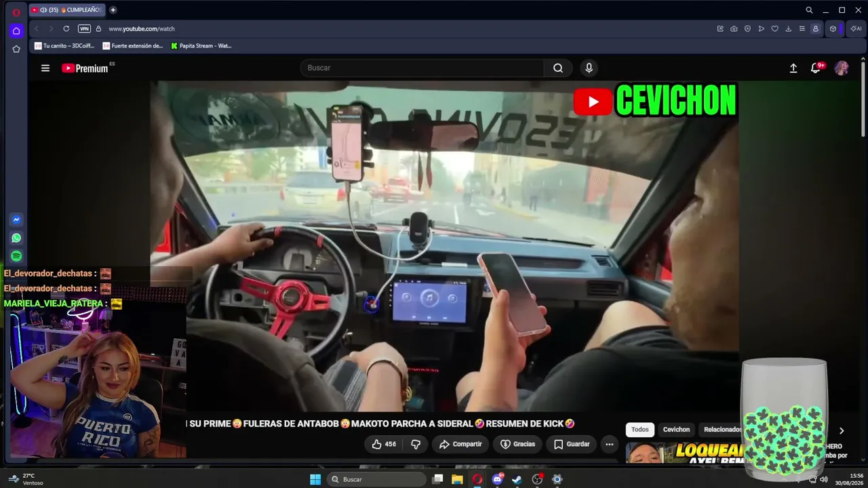Open the 'Fuerte extensión de' bookmark
Screen dimensions: 868x488
point(133,46)
